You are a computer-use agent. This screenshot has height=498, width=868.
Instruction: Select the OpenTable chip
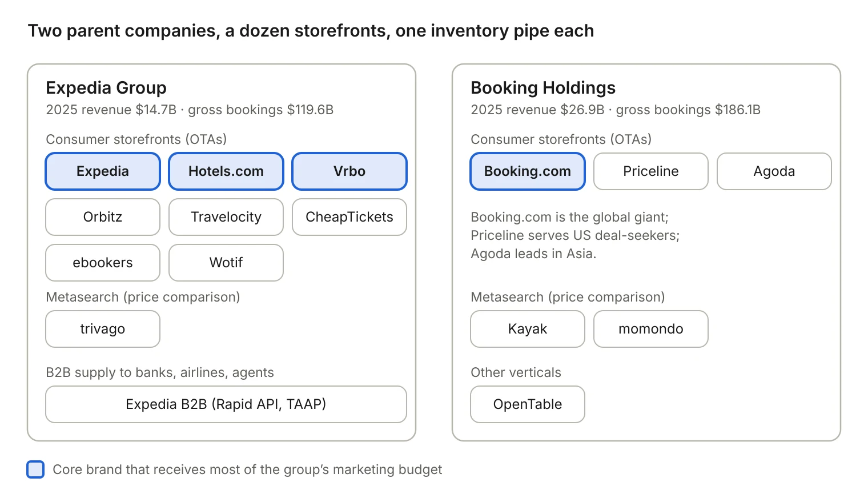tap(528, 404)
